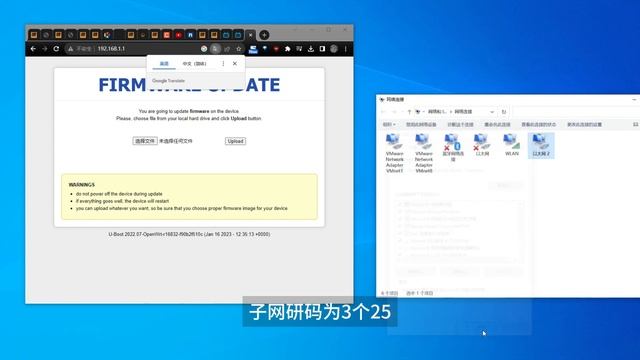The image size is (640, 360).
Task: Select the VMware Network Adapter VMnet1 icon
Action: [x=394, y=153]
